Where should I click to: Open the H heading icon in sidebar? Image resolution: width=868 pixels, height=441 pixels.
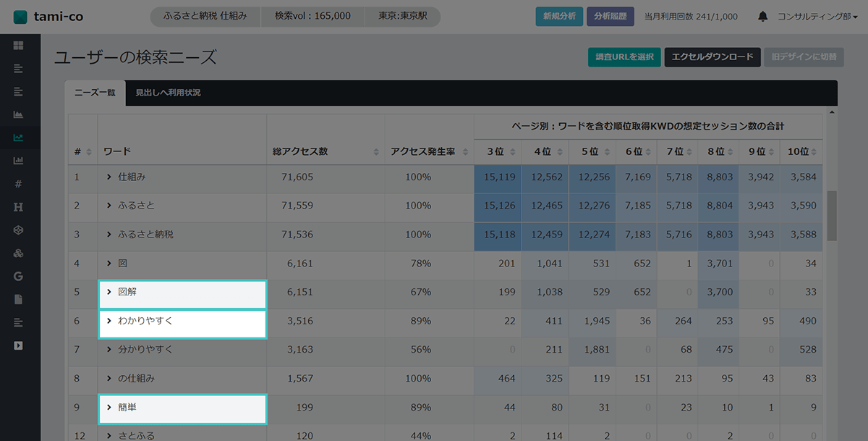pyautogui.click(x=18, y=207)
